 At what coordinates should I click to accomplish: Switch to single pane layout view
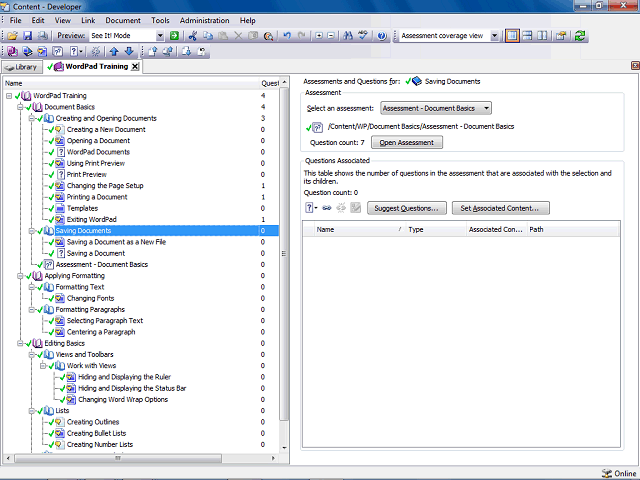pyautogui.click(x=512, y=36)
